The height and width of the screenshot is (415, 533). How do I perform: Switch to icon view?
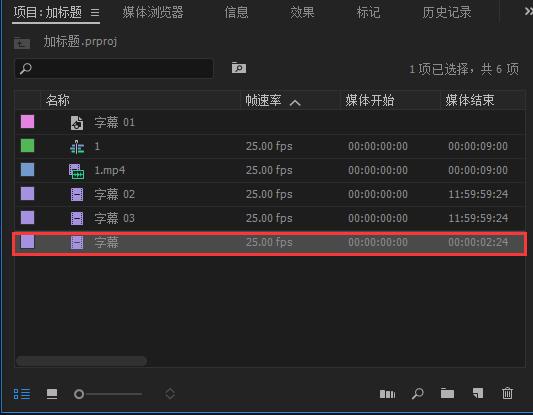(52, 394)
